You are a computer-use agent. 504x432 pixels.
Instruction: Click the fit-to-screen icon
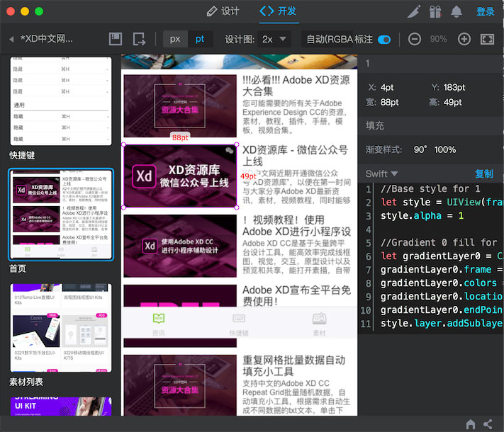tap(487, 39)
